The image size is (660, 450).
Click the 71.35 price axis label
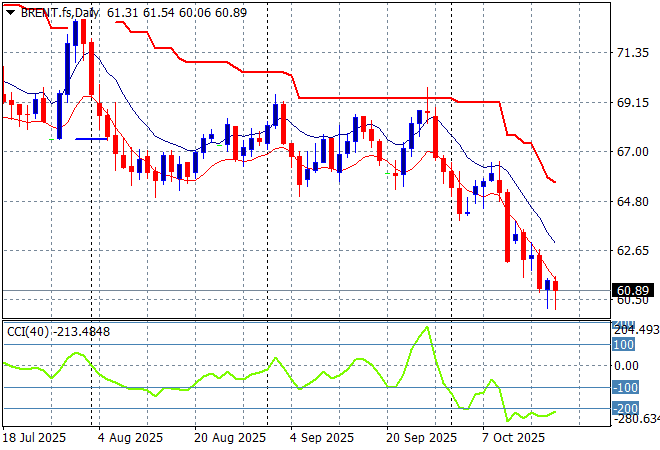click(633, 52)
